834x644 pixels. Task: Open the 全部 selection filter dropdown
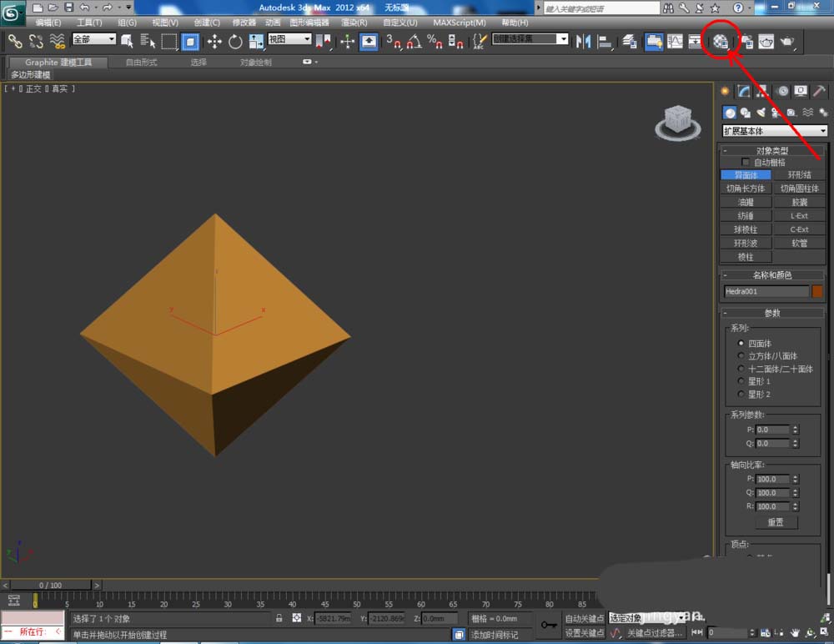pos(94,39)
